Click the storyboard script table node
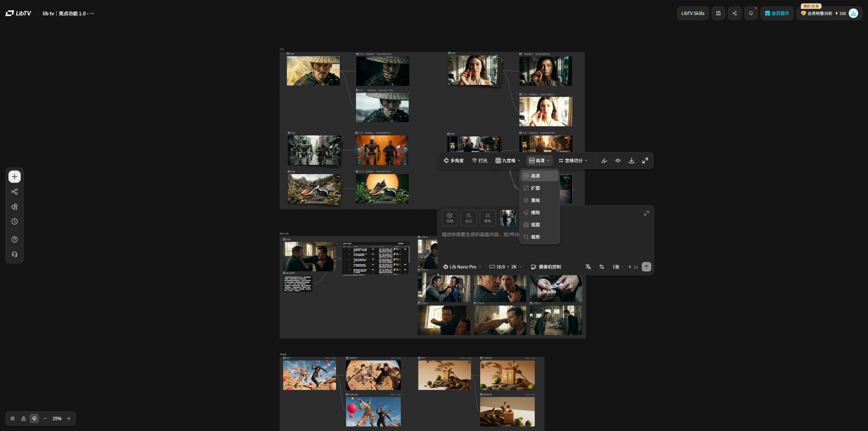Image resolution: width=868 pixels, height=431 pixels. click(x=376, y=258)
